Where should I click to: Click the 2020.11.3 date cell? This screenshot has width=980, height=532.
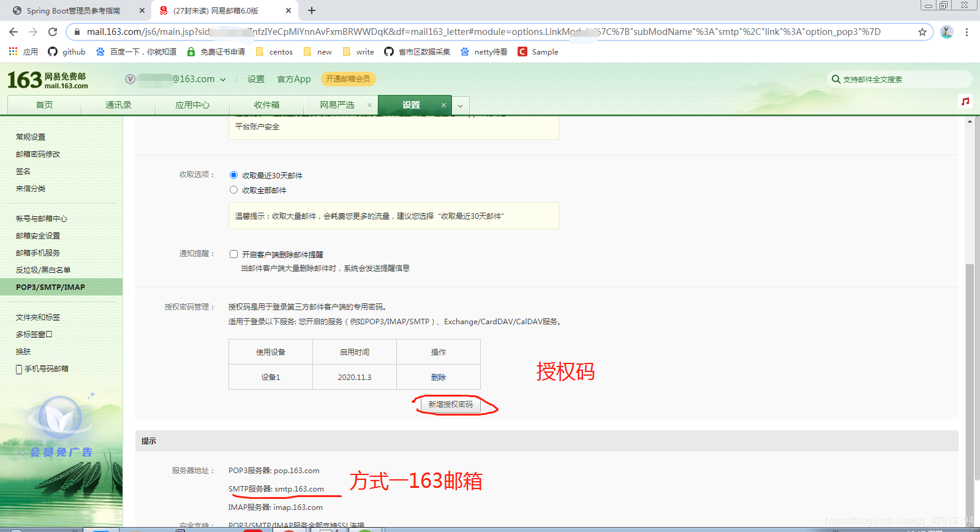pyautogui.click(x=355, y=377)
